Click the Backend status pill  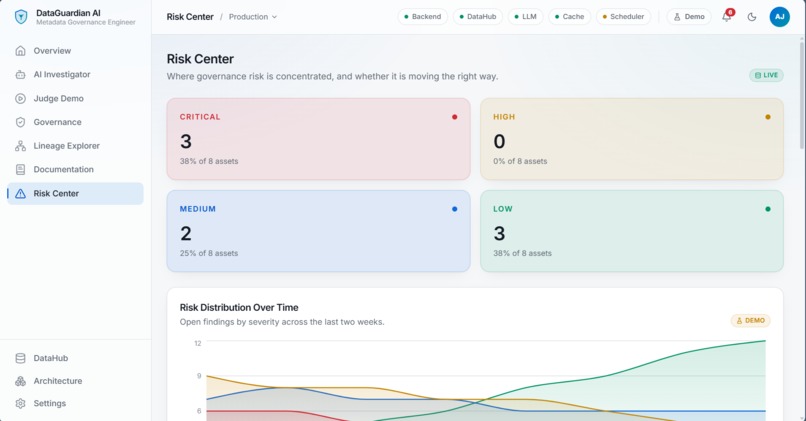click(423, 17)
